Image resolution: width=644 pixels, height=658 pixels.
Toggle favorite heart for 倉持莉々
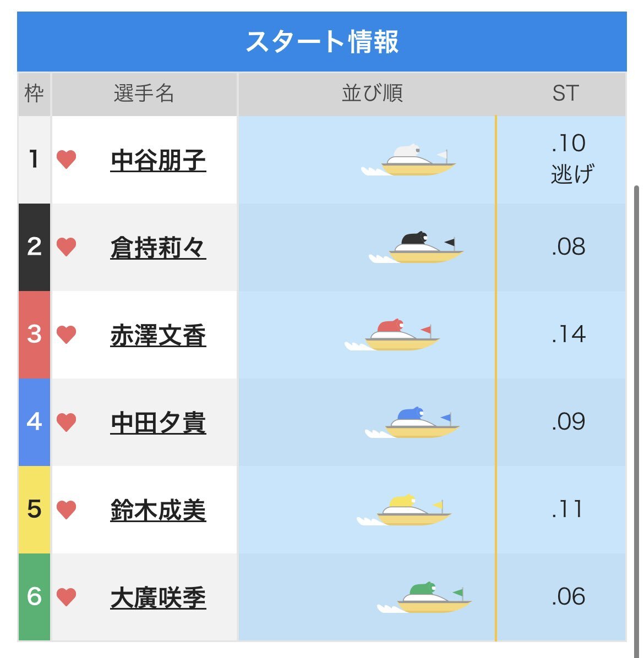67,246
